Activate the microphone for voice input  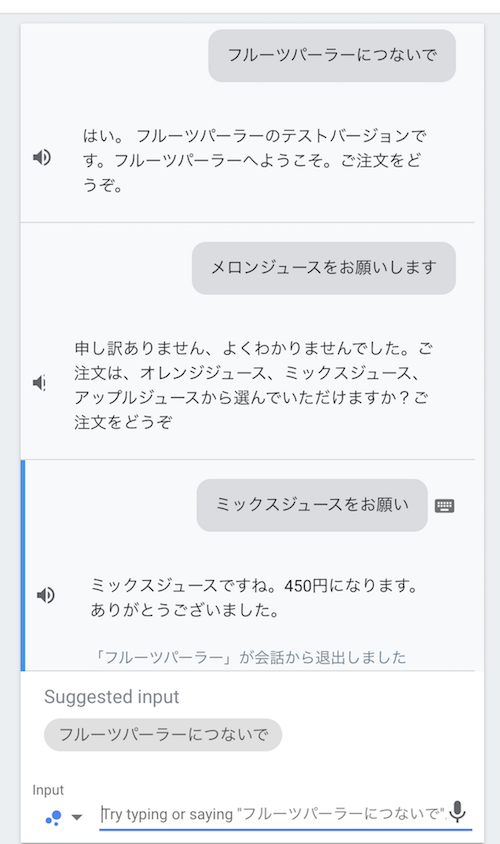point(457,812)
